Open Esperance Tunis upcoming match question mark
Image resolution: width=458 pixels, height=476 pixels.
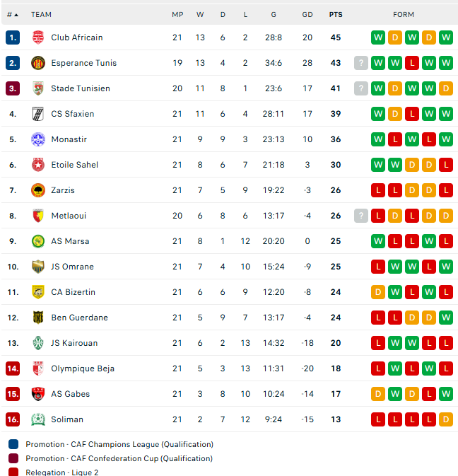(361, 63)
